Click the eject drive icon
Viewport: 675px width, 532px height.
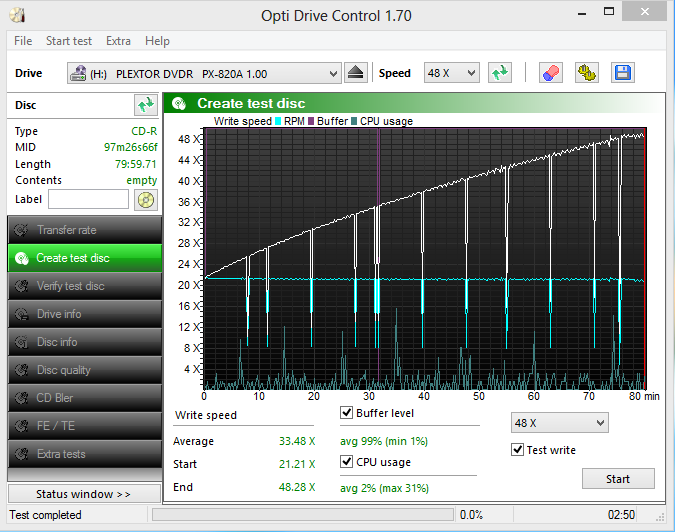[x=356, y=73]
